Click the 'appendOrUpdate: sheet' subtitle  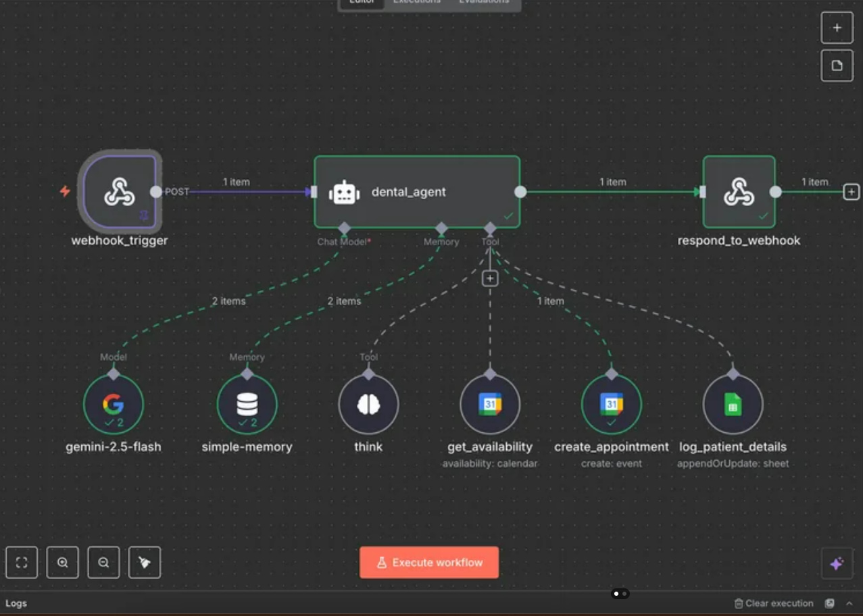click(733, 464)
